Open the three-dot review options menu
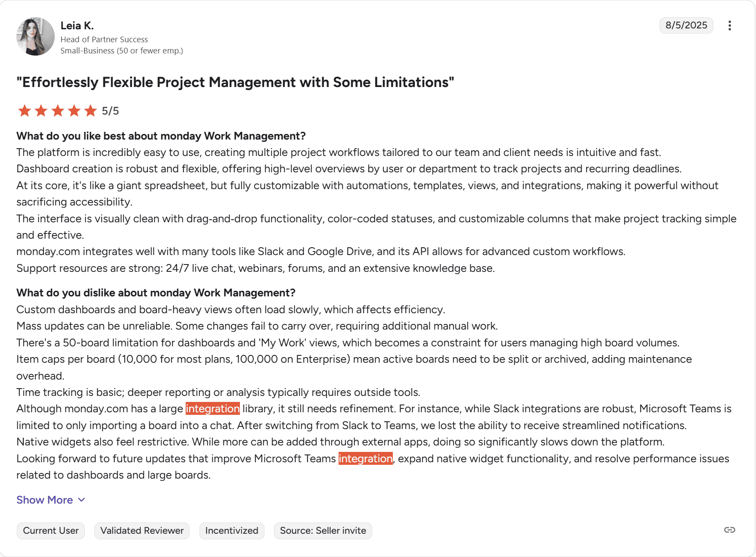The width and height of the screenshot is (756, 557). pos(729,25)
